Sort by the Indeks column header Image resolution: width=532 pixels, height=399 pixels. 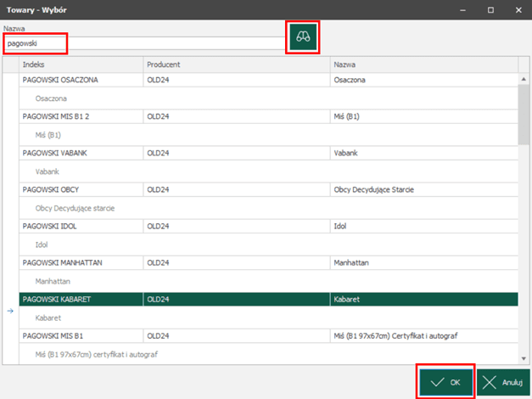pos(81,65)
